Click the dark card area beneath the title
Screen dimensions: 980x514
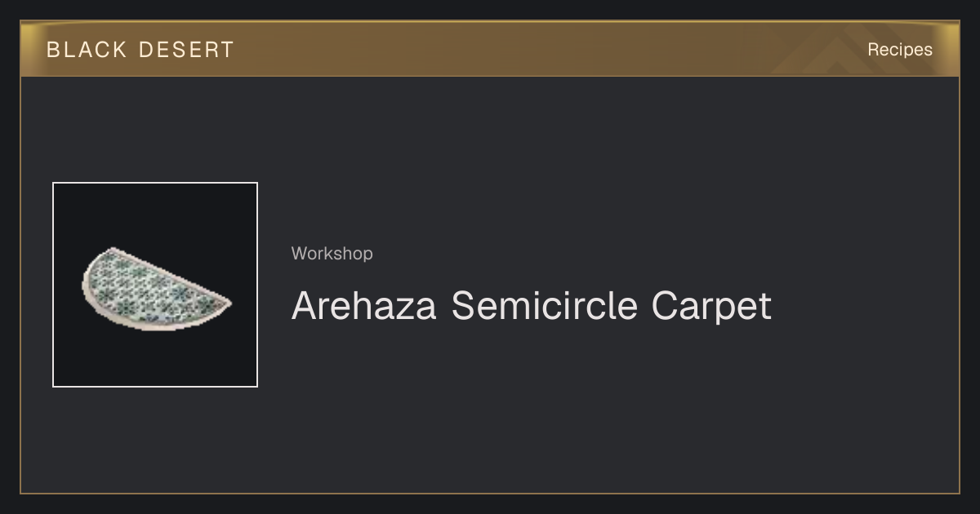[x=531, y=408]
